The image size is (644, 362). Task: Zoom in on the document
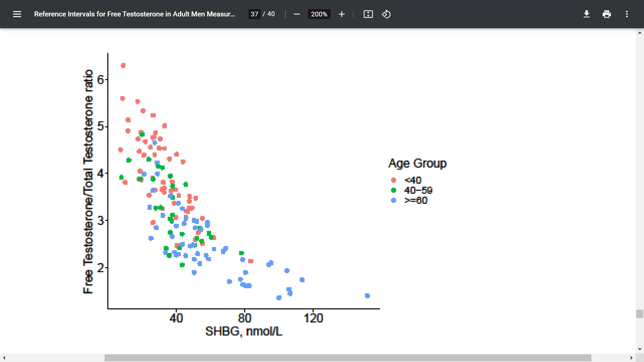[341, 14]
